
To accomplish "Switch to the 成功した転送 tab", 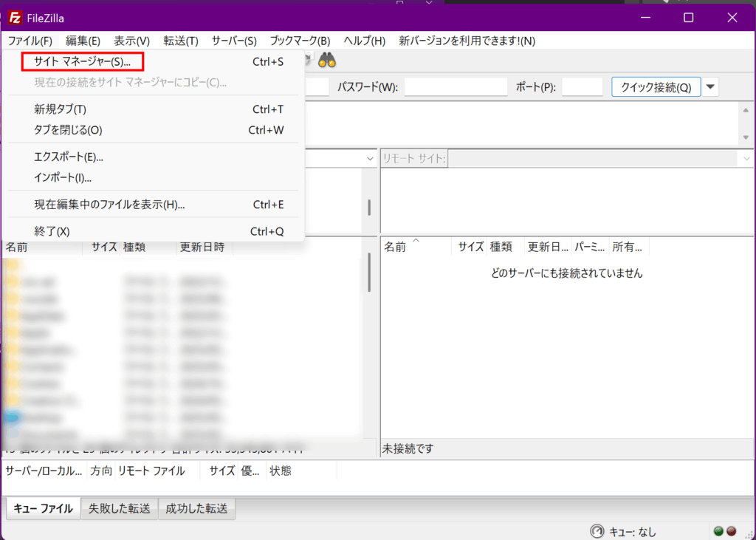I will [x=196, y=509].
